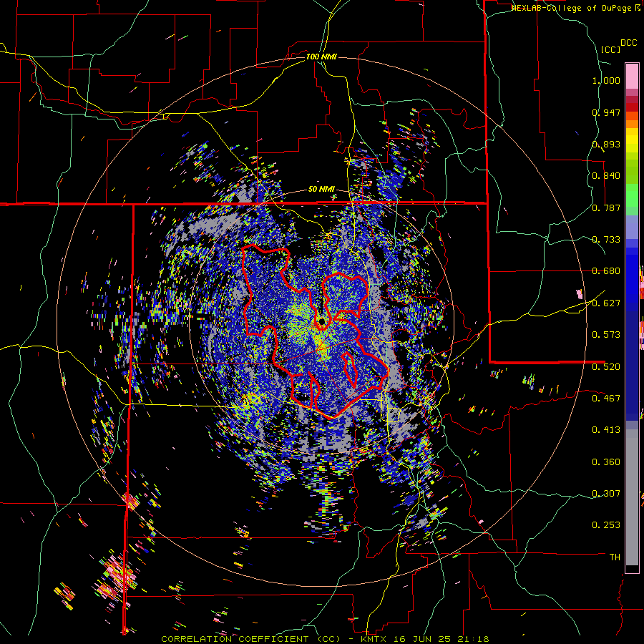This screenshot has width=644, height=644.
Task: Pick the red segment of the color bar
Action: (632, 107)
